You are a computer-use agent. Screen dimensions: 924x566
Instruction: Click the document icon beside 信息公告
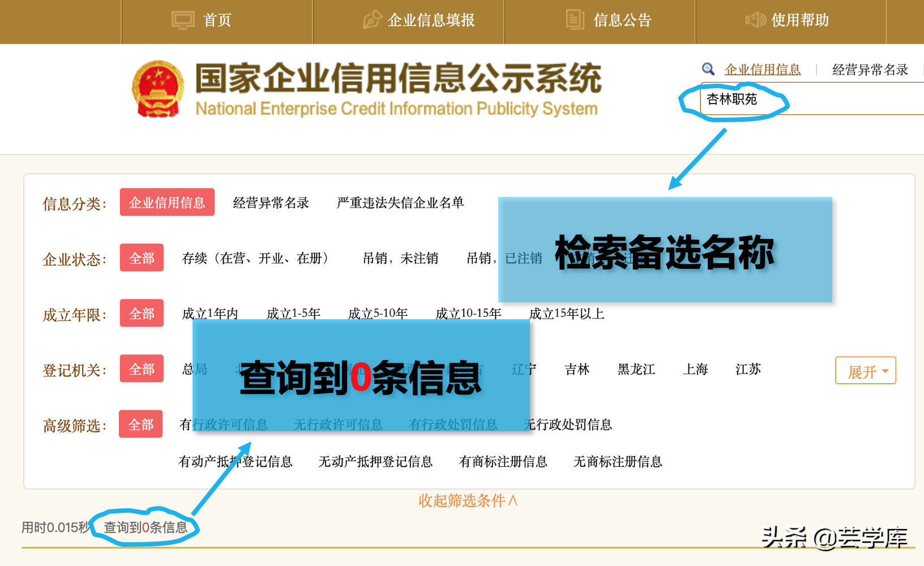tap(574, 19)
